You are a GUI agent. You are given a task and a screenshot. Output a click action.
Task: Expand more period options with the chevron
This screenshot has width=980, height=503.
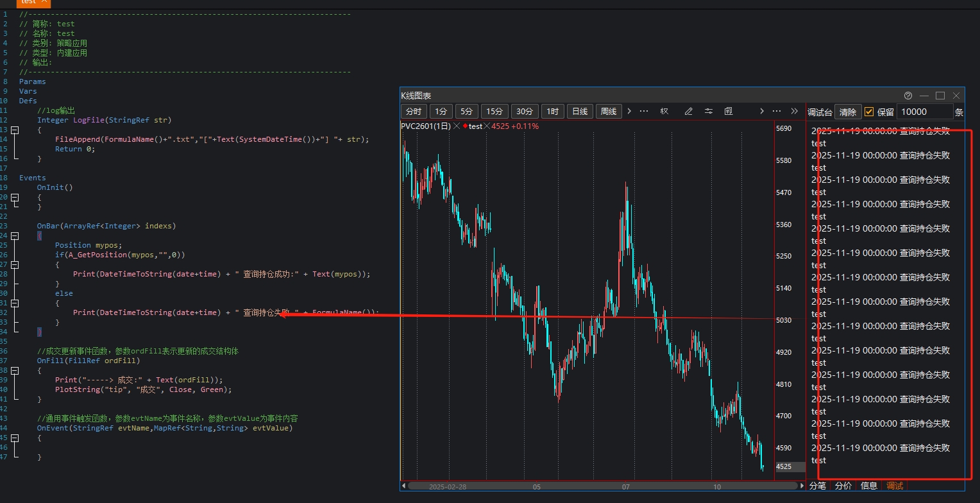[x=629, y=111]
